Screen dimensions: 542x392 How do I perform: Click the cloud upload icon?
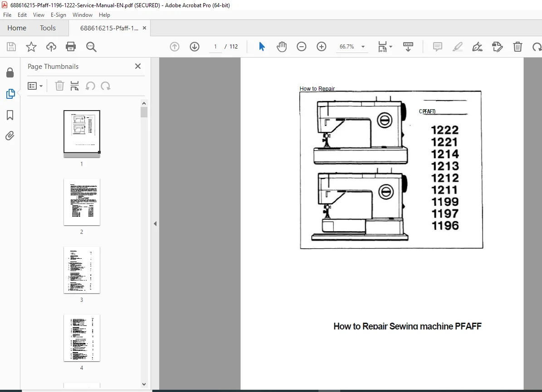click(51, 47)
